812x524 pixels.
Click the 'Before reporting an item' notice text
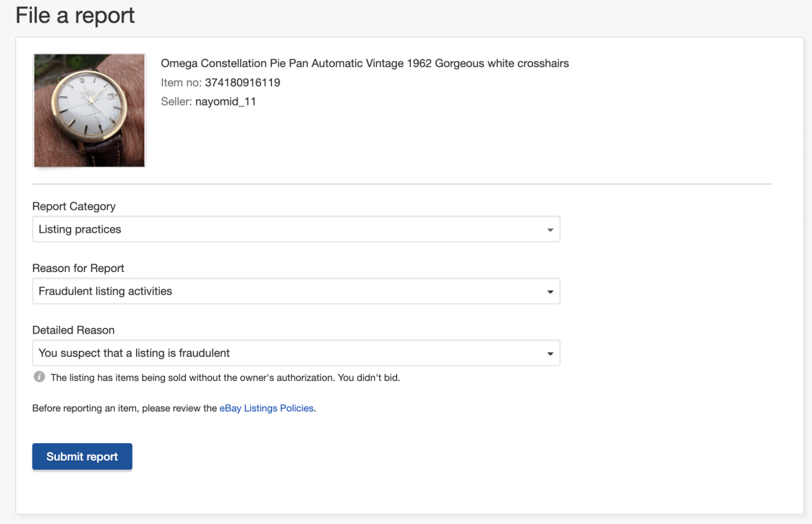124,408
